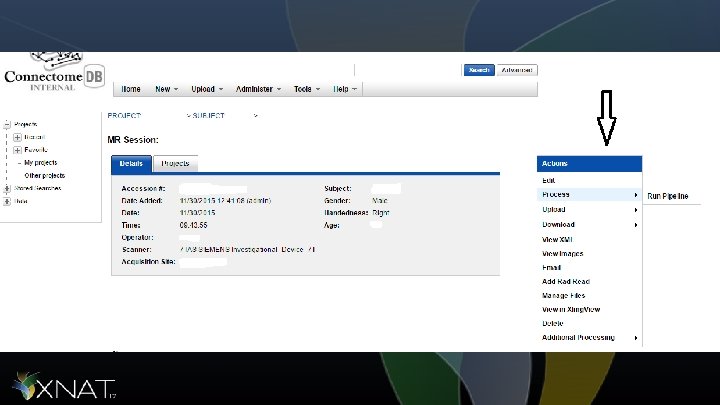Choose View Images in Actions
The height and width of the screenshot is (405, 720).
coord(562,253)
